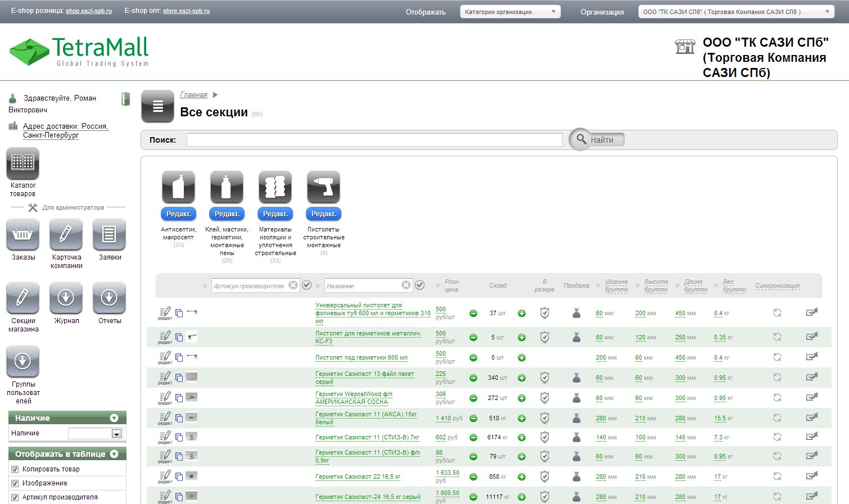
Task: Open the Карточка компании icon
Action: (66, 234)
